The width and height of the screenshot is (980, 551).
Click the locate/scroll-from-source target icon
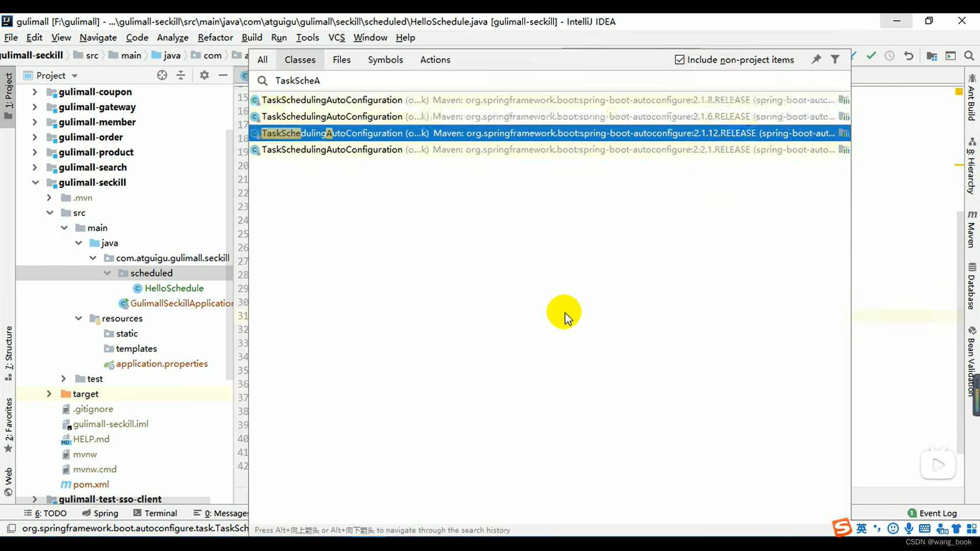point(162,76)
